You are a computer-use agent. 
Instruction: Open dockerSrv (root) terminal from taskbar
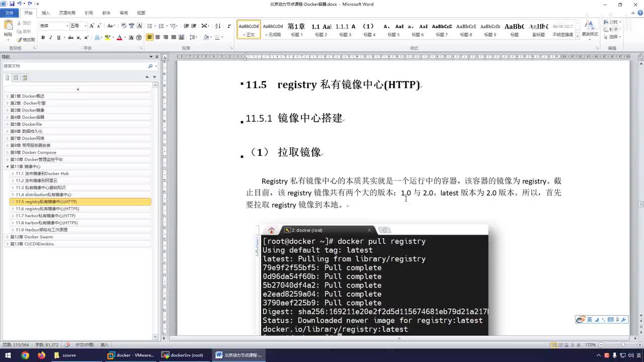tap(184, 355)
